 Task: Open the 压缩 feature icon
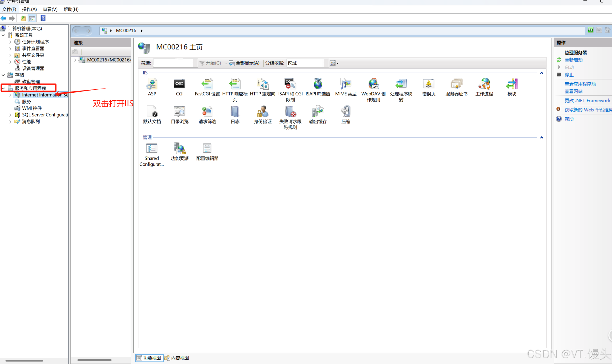[x=345, y=112]
